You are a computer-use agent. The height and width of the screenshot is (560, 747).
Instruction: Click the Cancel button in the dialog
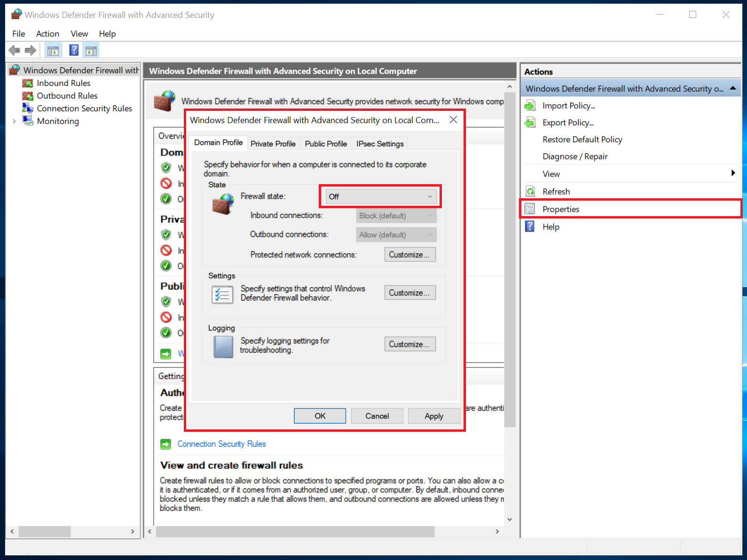(377, 416)
